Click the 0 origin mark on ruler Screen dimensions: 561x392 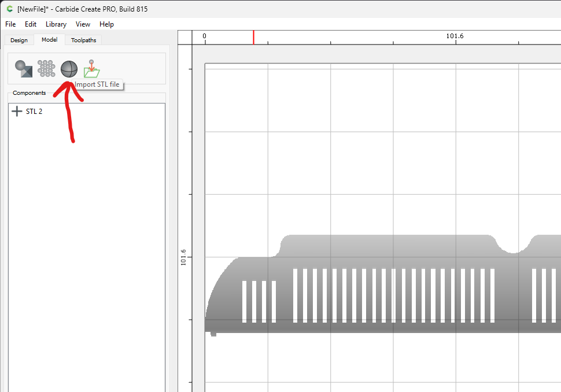click(x=204, y=36)
